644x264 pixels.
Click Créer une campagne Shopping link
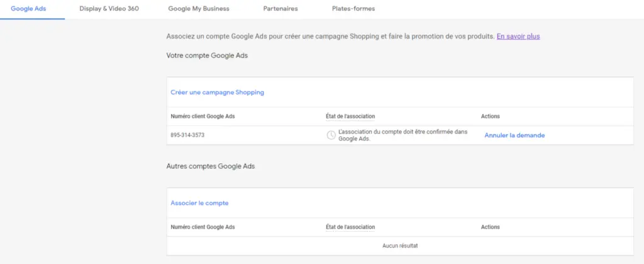click(x=217, y=93)
